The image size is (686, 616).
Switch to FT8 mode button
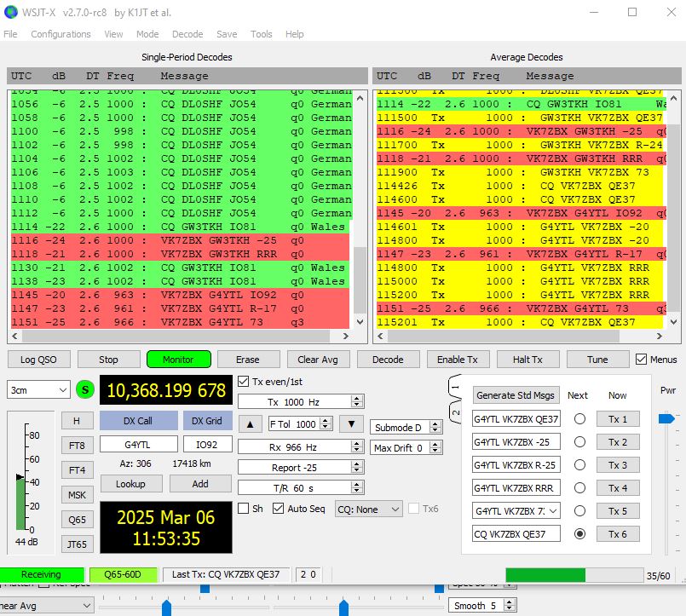[77, 446]
